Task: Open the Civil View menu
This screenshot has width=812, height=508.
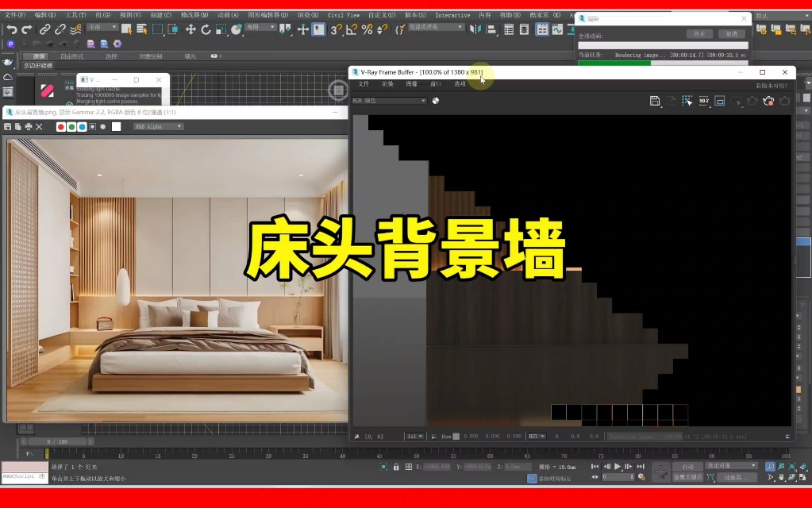Action: point(344,15)
